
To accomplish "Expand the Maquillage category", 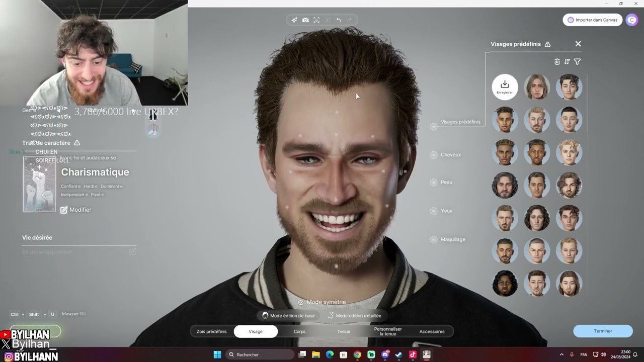I will (452, 239).
